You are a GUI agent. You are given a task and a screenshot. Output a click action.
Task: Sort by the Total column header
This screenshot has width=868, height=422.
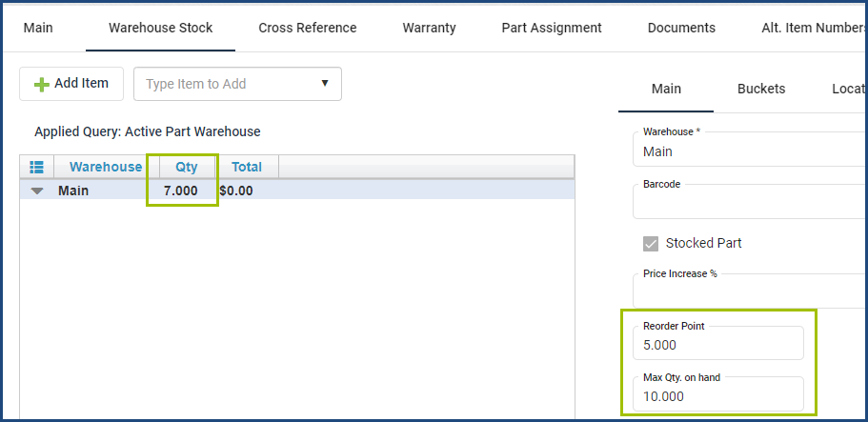click(247, 167)
